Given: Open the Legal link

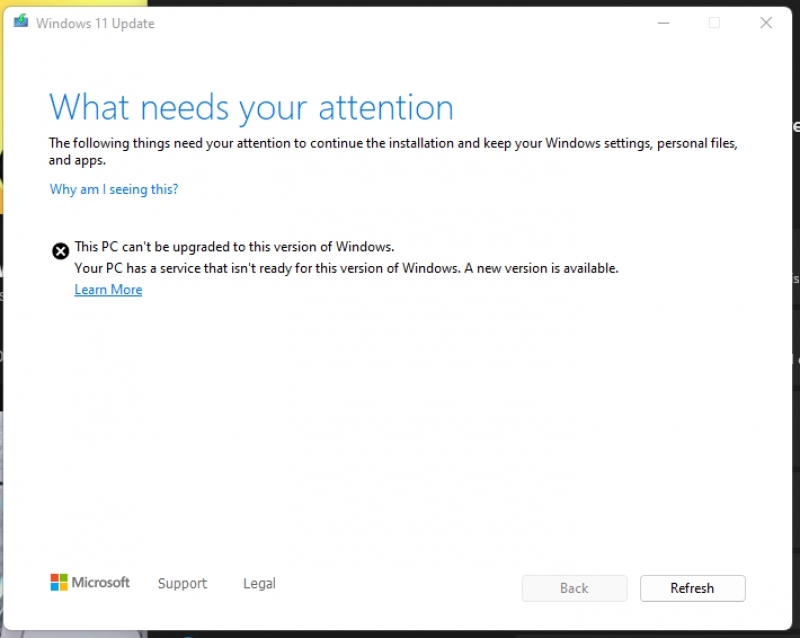Looking at the screenshot, I should pyautogui.click(x=259, y=583).
